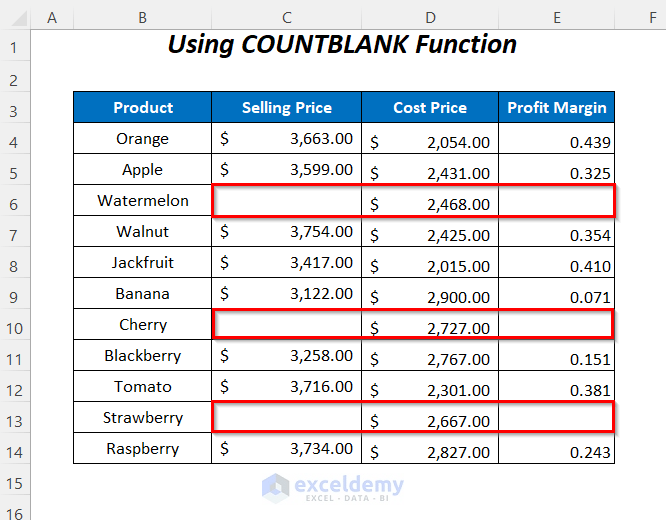Screen dimensions: 666x520
Task: Select row 3 header
Action: (14, 107)
